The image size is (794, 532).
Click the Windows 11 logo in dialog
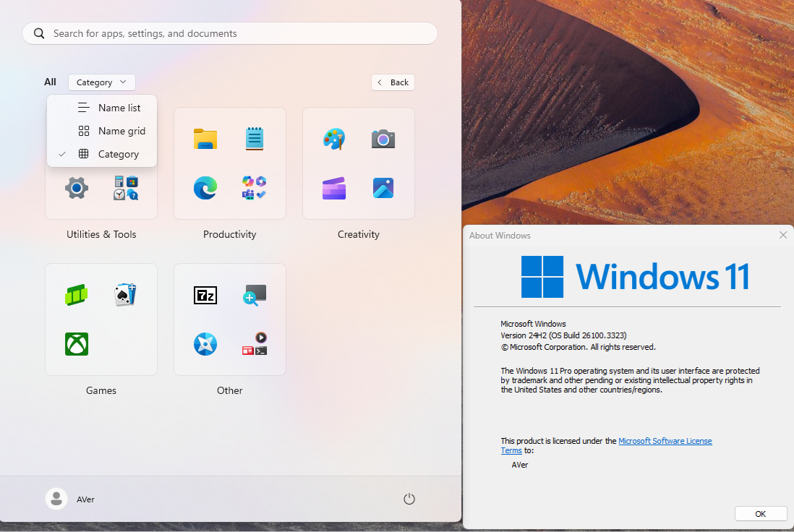(x=635, y=276)
